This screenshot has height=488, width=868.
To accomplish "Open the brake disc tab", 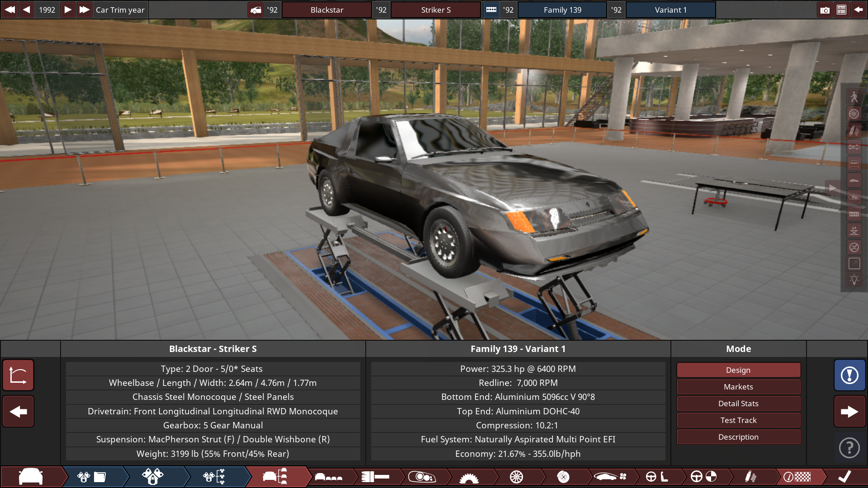I will (x=563, y=477).
